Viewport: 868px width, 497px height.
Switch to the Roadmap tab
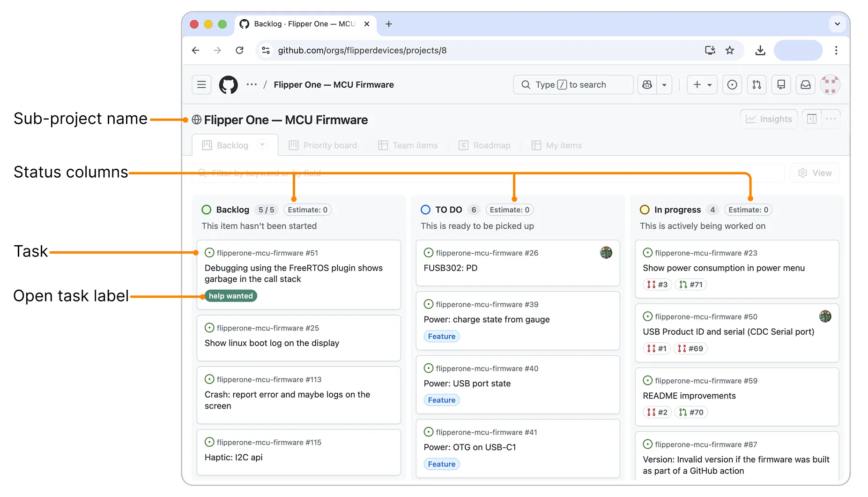(x=485, y=145)
